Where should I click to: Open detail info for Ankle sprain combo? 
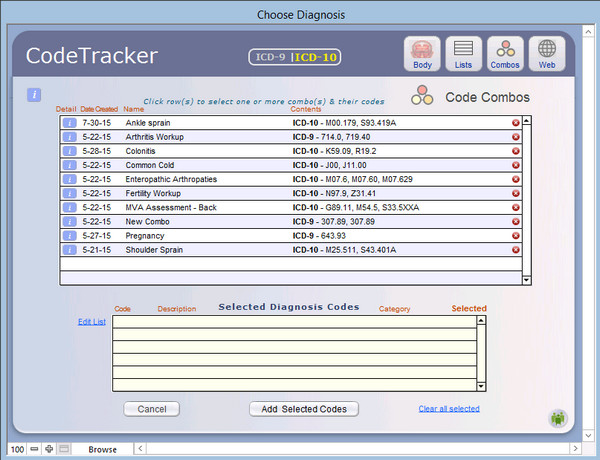[x=69, y=123]
